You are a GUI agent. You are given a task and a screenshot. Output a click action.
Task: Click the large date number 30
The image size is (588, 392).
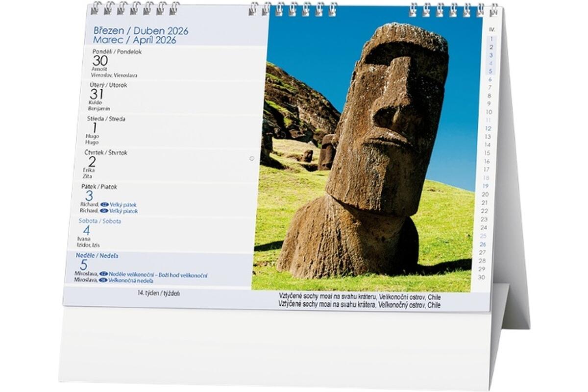click(100, 61)
